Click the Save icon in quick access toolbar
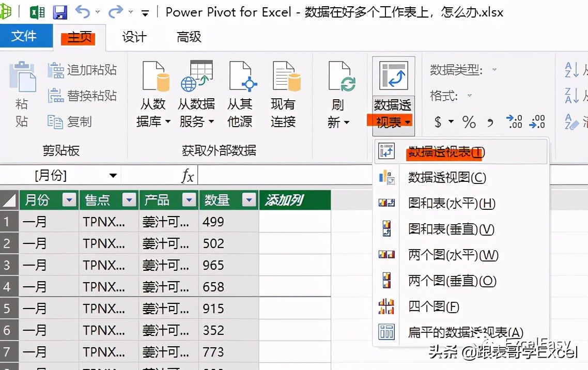The width and height of the screenshot is (588, 370). coord(60,12)
